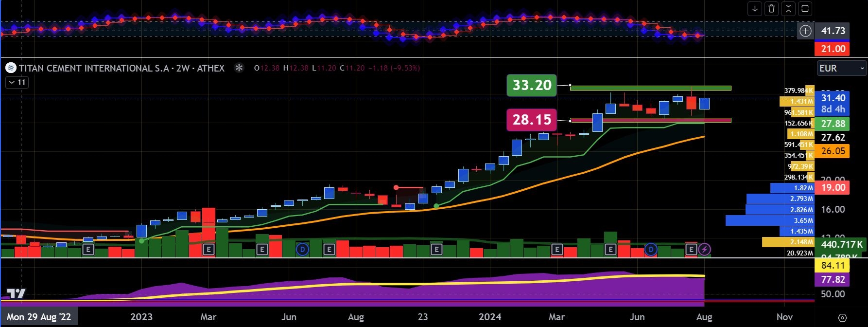Click the 50.00 oscillator scale value

(x=833, y=294)
